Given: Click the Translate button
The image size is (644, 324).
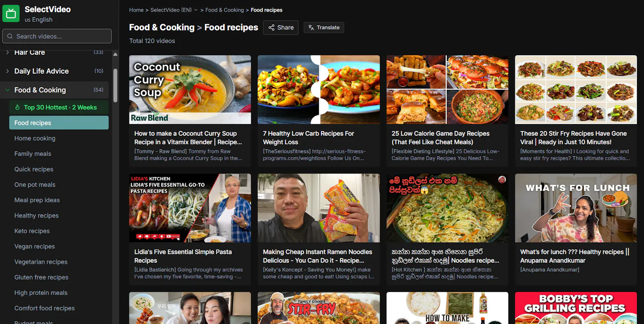Looking at the screenshot, I should pyautogui.click(x=324, y=27).
